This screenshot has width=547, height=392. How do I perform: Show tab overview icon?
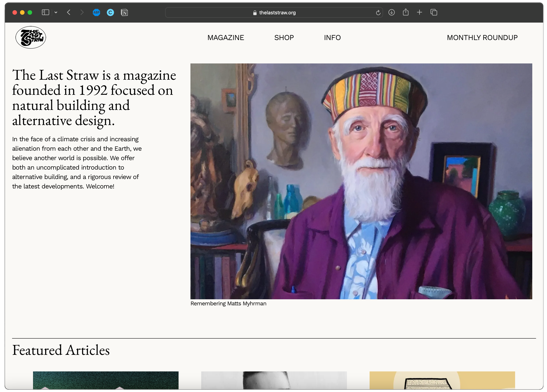point(434,12)
